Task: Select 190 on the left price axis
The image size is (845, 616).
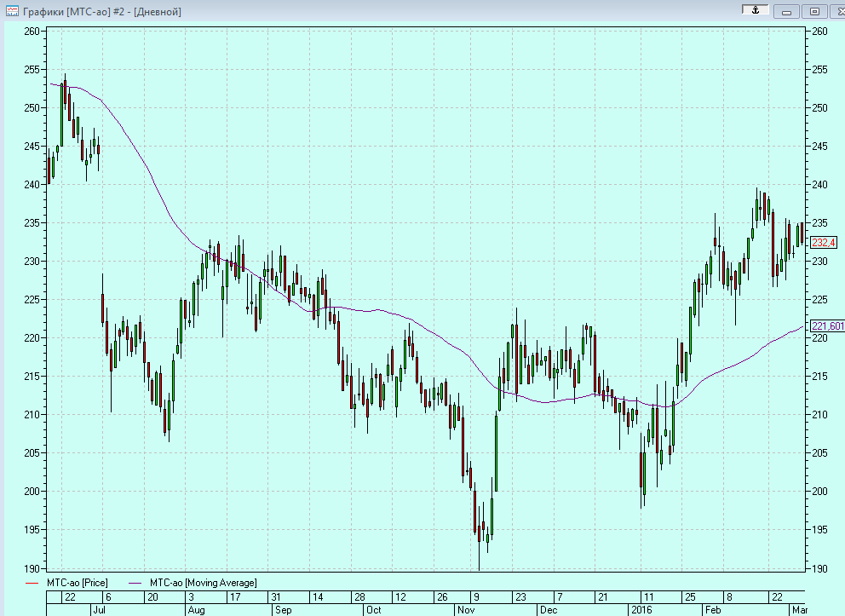Action: 32,568
